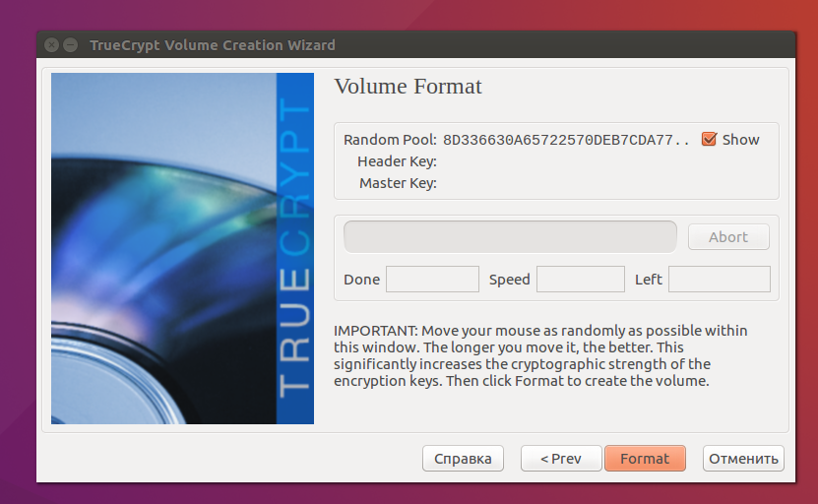The height and width of the screenshot is (504, 818).
Task: Close the TrueCrypt wizard window
Action: (51, 45)
